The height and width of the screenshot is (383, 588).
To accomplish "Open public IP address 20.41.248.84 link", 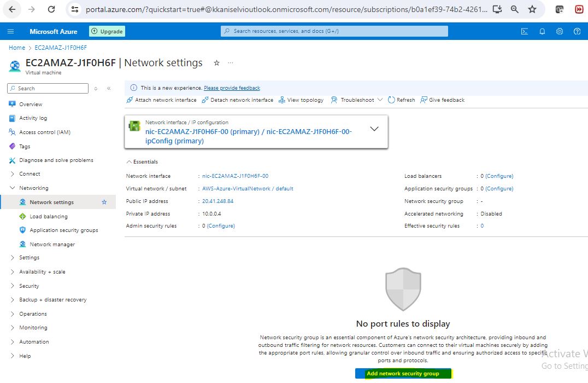I will coord(217,201).
